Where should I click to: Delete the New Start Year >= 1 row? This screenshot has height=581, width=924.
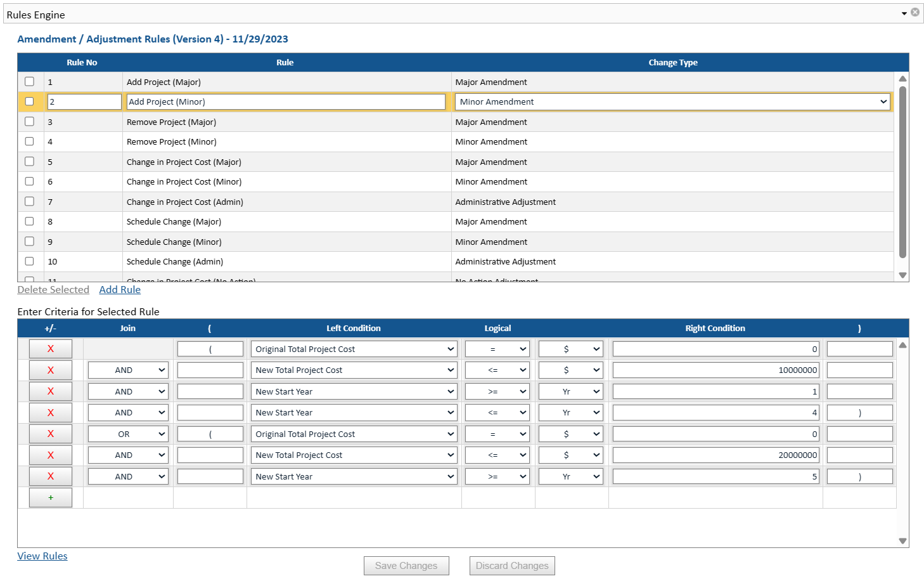pyautogui.click(x=51, y=391)
